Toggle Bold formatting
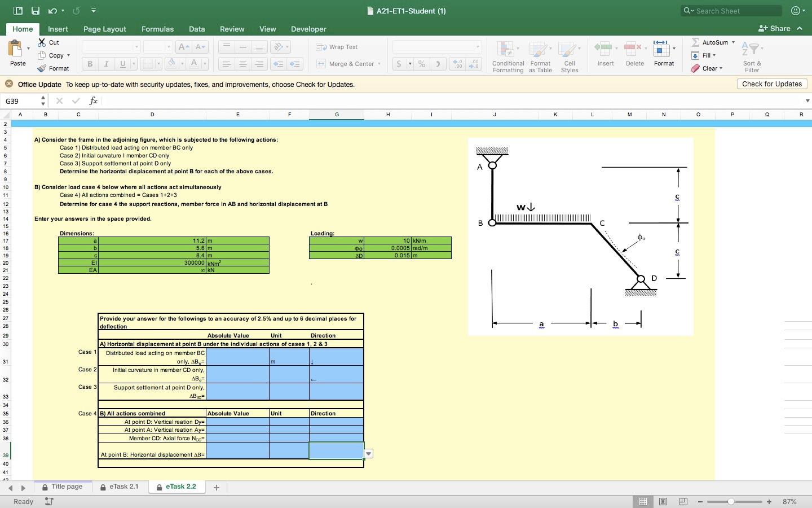 pos(90,64)
